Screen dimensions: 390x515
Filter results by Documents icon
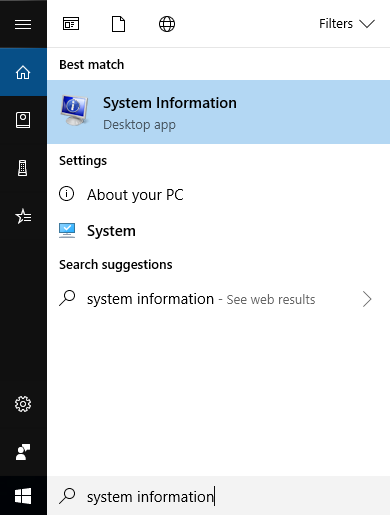click(x=119, y=24)
